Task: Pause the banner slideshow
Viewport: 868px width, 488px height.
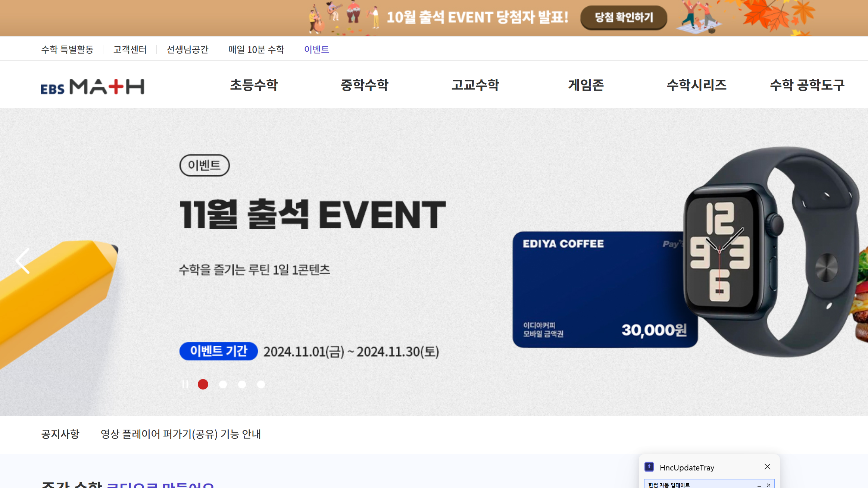Action: 185,384
